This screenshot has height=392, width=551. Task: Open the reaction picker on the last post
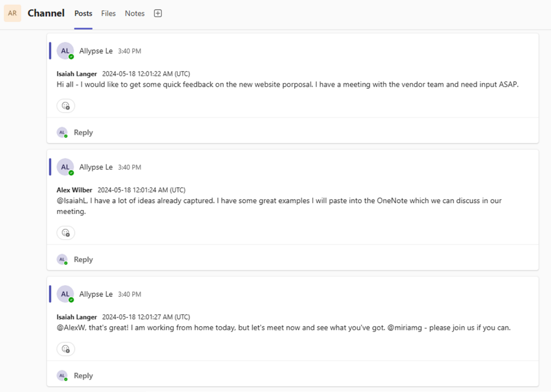(66, 349)
